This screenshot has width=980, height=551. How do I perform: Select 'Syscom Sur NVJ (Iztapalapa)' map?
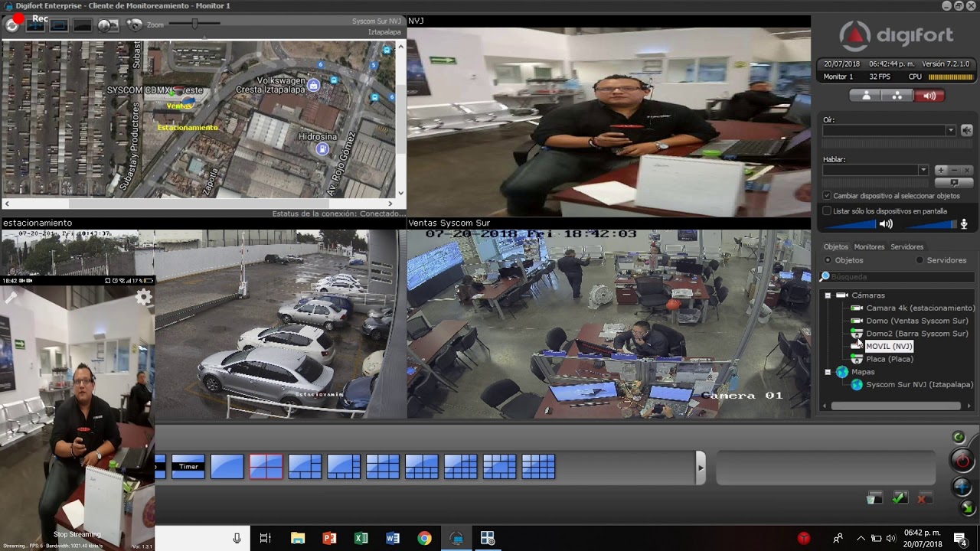pyautogui.click(x=920, y=385)
